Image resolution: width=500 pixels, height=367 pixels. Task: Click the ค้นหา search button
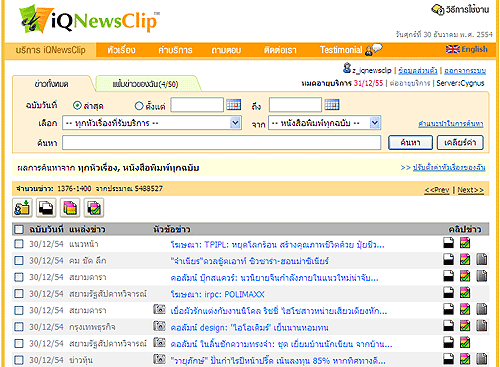(410, 143)
